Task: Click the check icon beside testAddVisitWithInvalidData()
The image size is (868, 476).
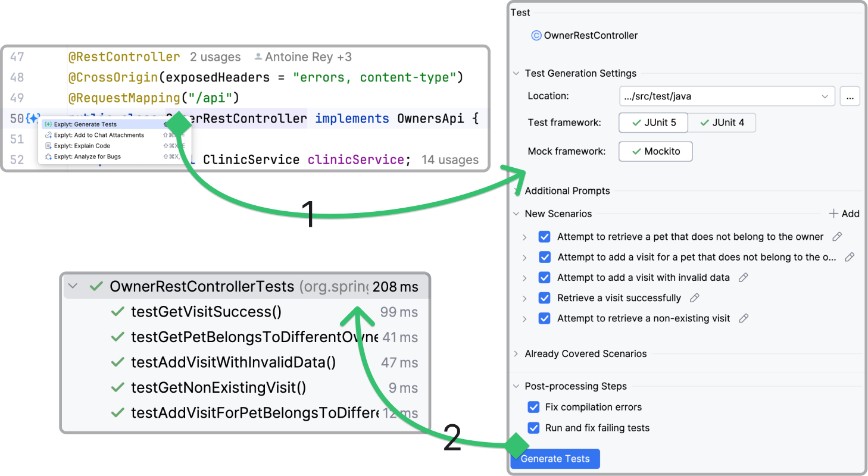Action: pyautogui.click(x=117, y=362)
